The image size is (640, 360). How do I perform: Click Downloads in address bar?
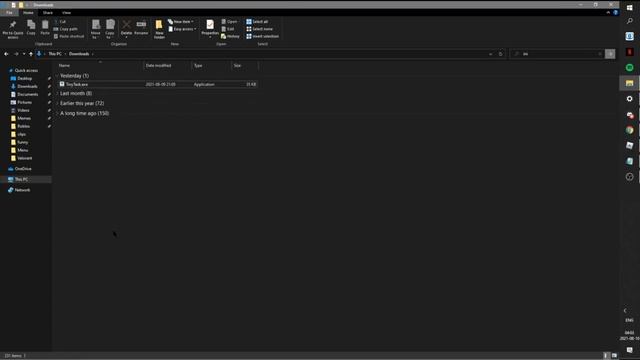pos(79,54)
